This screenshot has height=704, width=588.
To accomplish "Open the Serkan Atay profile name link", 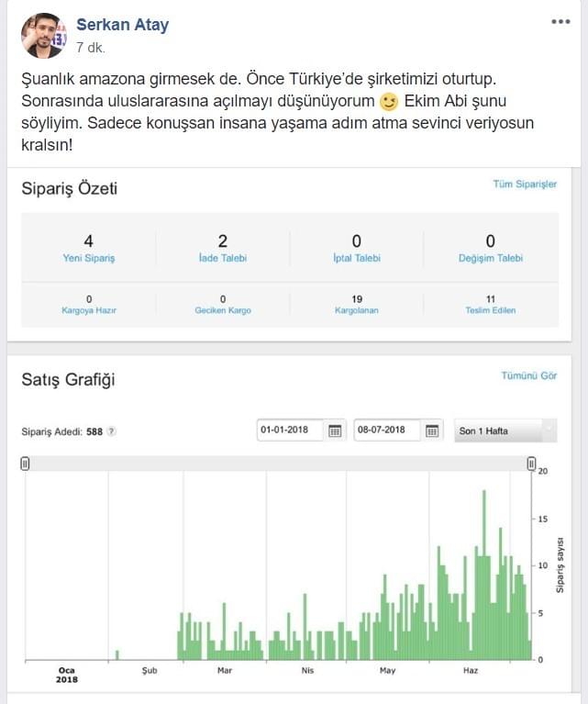I will [123, 25].
